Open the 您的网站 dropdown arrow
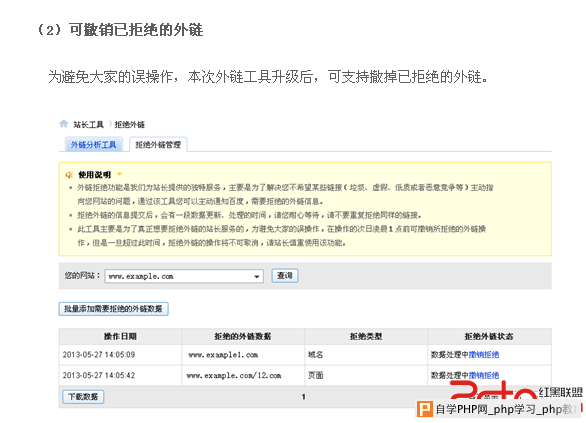 [x=256, y=277]
